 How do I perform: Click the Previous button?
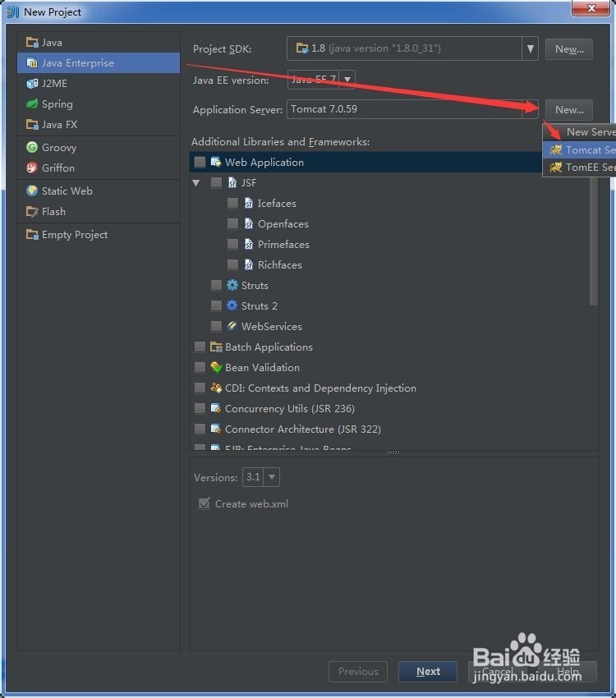[x=358, y=671]
